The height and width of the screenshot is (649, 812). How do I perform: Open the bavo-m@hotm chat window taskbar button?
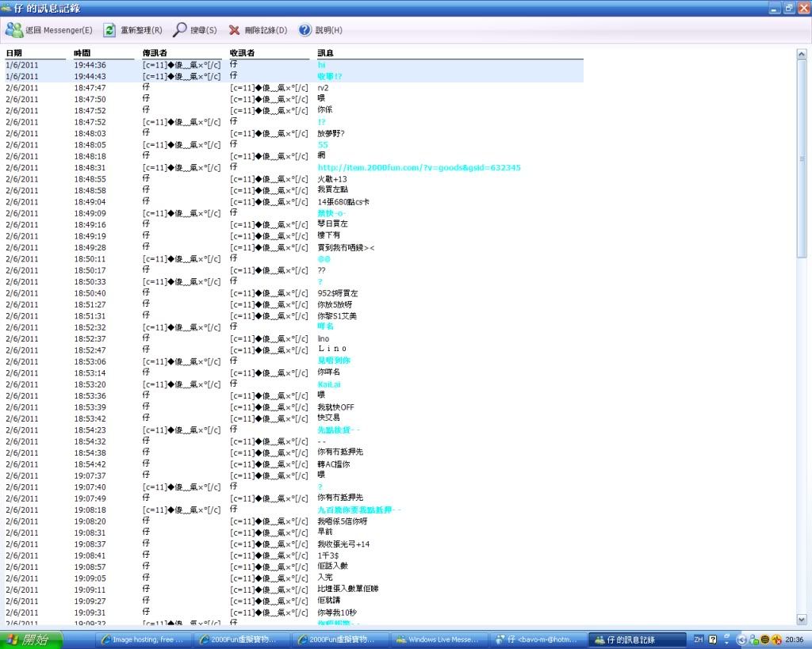(539, 639)
